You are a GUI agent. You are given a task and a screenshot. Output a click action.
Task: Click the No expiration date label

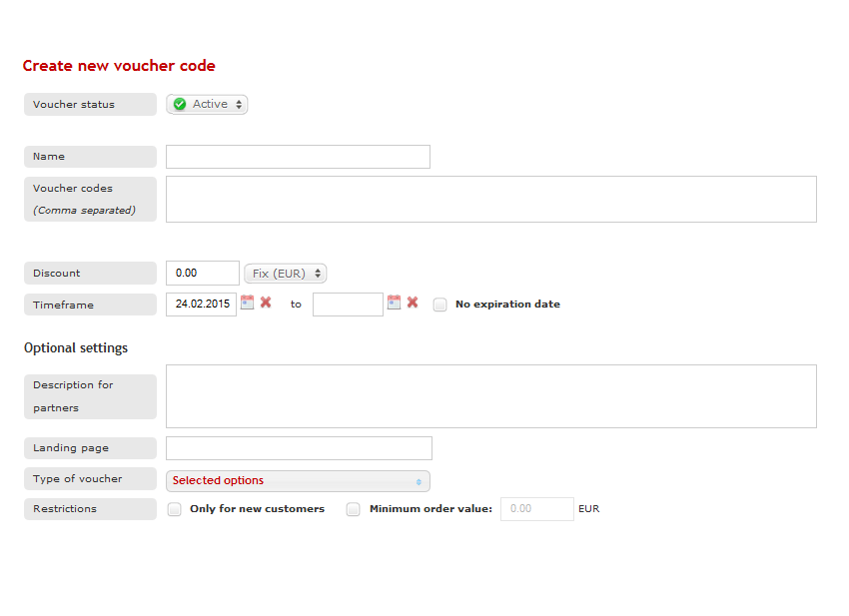507,305
